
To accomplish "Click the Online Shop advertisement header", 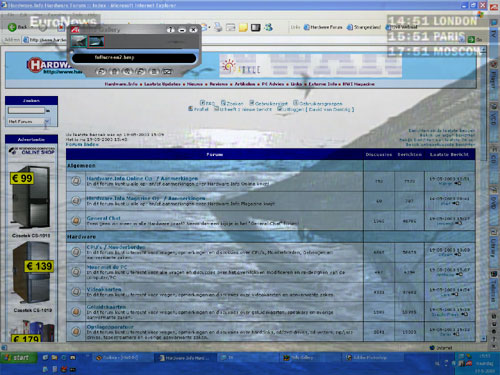I will pyautogui.click(x=32, y=151).
